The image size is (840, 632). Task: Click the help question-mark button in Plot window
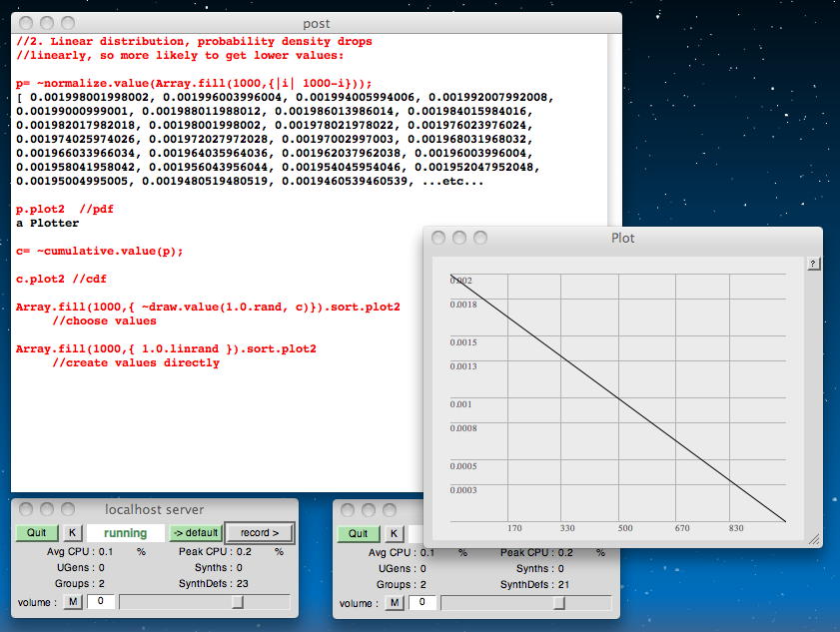(x=813, y=264)
